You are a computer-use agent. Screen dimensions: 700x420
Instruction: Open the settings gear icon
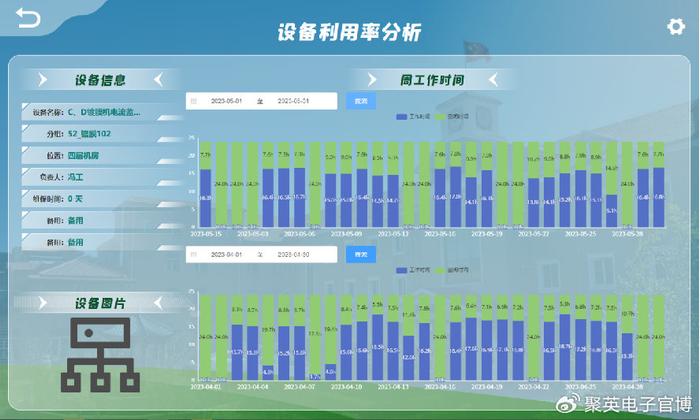coord(676,27)
